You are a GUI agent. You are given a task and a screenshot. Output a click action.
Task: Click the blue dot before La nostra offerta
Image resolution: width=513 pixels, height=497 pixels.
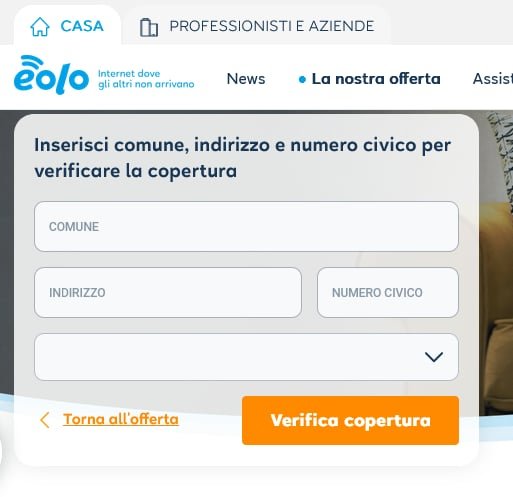click(302, 79)
